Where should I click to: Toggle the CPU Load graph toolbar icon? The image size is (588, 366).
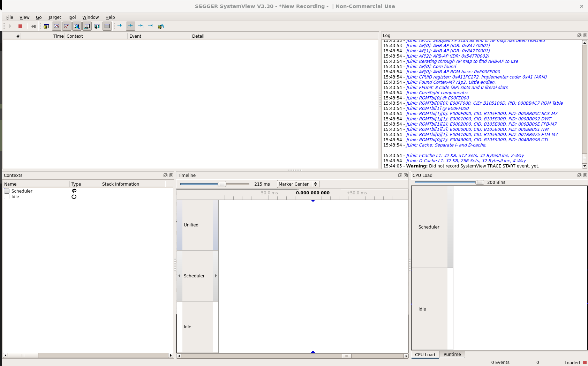click(66, 26)
